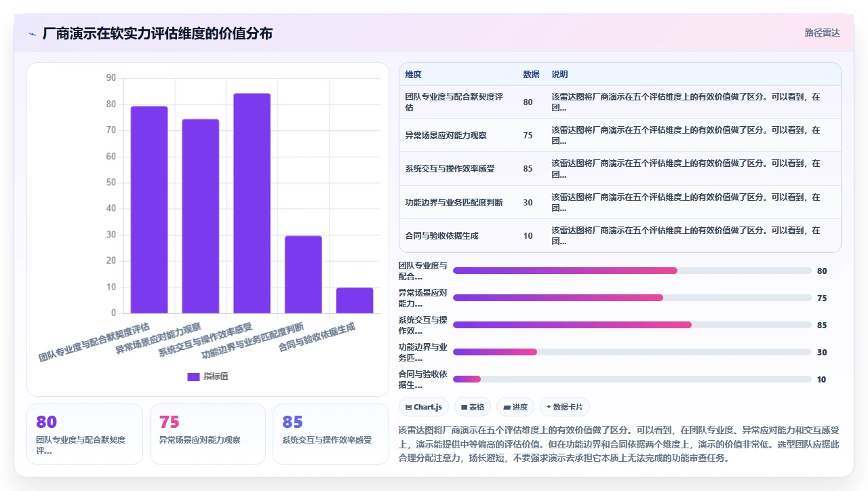Click the progress bar showing 10
Screen dimensions: 868x491
(x=632, y=379)
